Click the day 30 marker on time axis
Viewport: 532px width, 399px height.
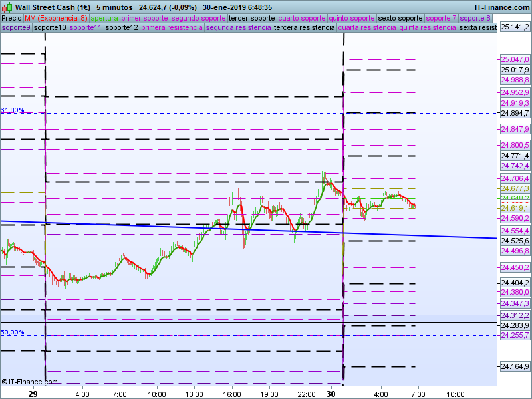[331, 394]
